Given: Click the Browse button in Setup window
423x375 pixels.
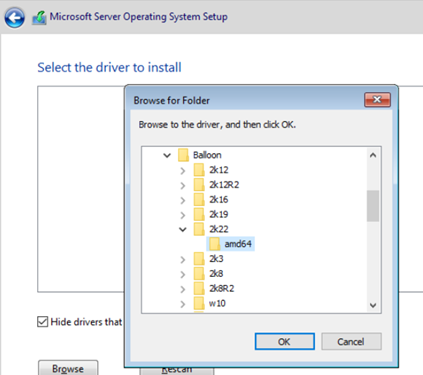Looking at the screenshot, I should (68, 368).
